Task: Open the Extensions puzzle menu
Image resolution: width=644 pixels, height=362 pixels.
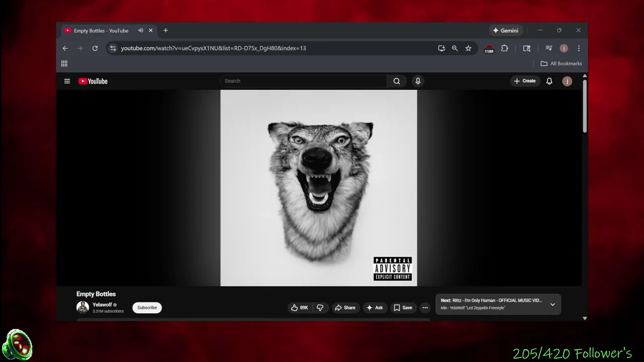Action: coord(504,48)
